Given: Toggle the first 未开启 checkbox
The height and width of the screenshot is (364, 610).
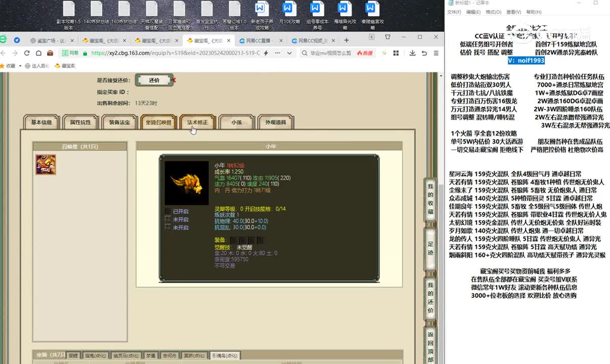Looking at the screenshot, I should (x=167, y=219).
